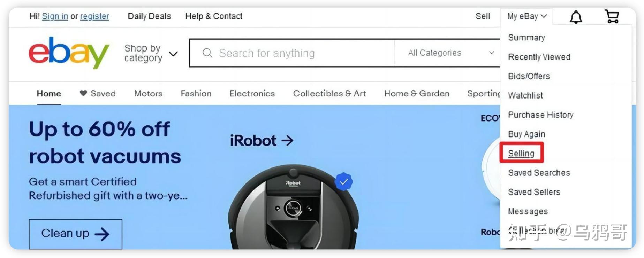Image resolution: width=644 pixels, height=258 pixels.
Task: Click the Clean up button
Action: pyautogui.click(x=75, y=234)
